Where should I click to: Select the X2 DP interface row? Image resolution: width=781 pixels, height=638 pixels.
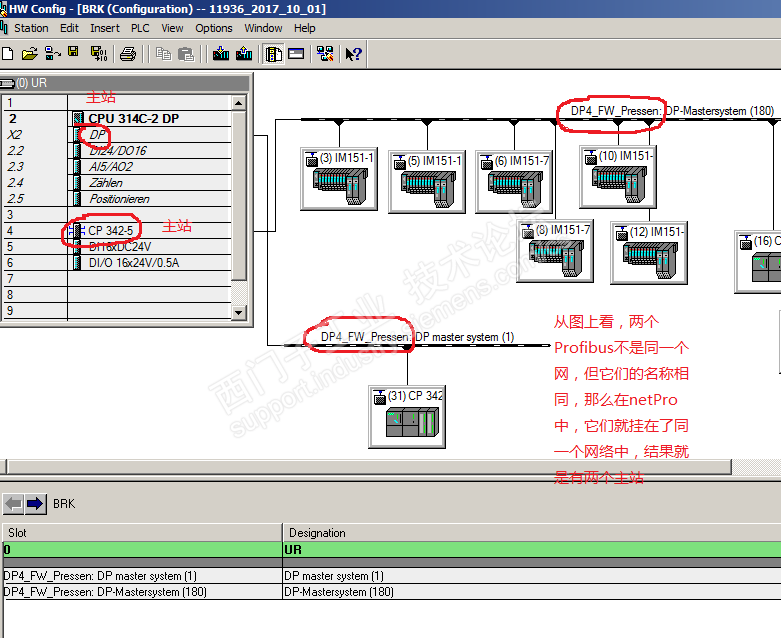[118, 134]
